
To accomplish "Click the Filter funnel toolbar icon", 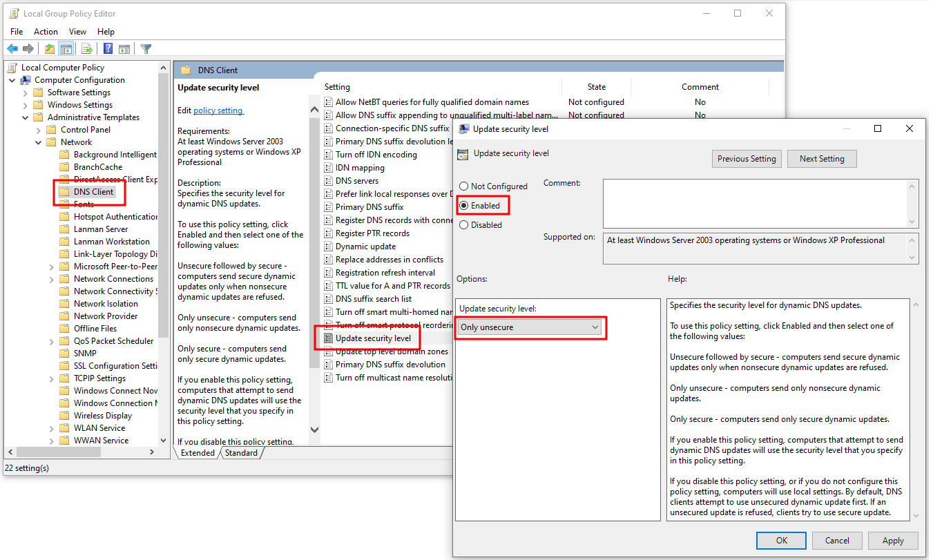I will coord(146,48).
